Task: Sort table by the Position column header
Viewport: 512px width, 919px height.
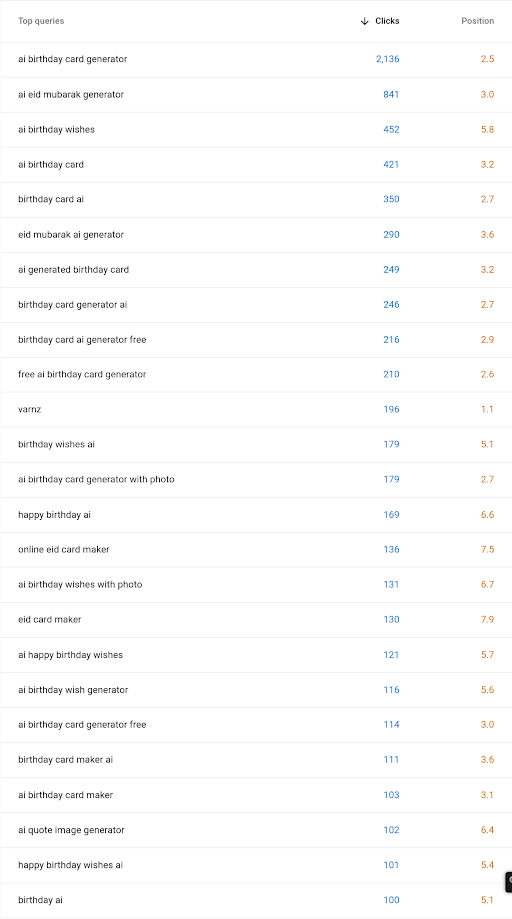Action: (x=477, y=21)
